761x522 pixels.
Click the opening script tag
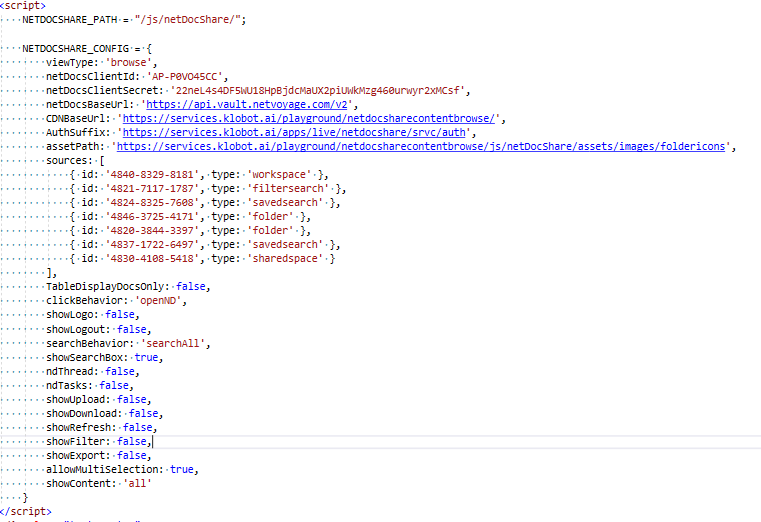pos(23,6)
